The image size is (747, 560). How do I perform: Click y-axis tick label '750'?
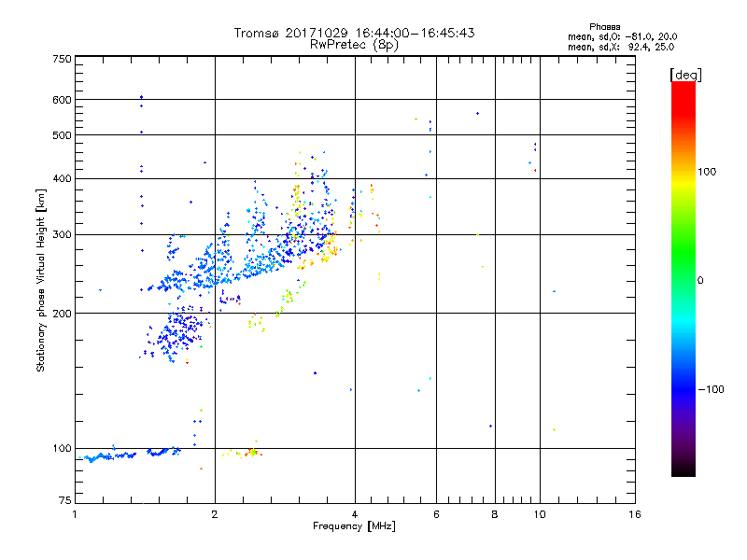62,59
